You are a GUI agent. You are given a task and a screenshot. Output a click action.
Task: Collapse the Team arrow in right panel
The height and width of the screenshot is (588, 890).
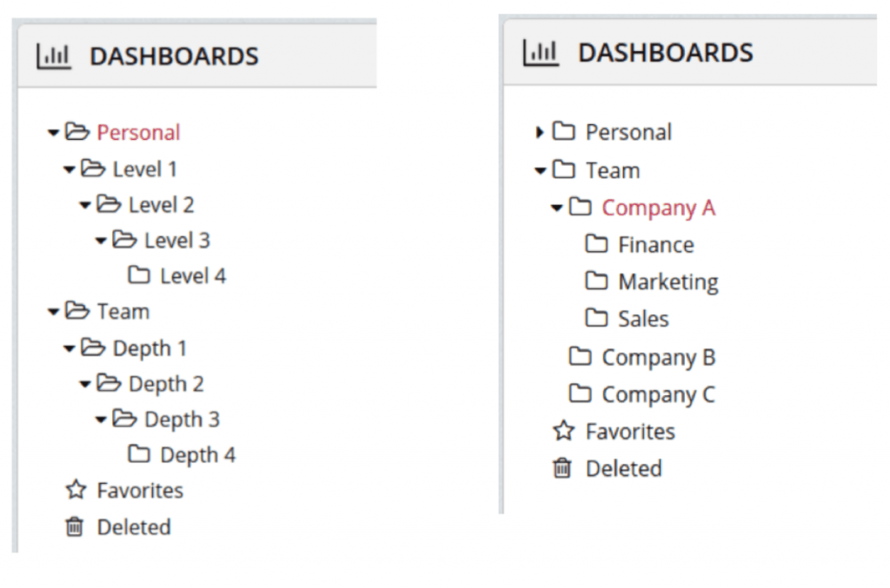(x=541, y=170)
